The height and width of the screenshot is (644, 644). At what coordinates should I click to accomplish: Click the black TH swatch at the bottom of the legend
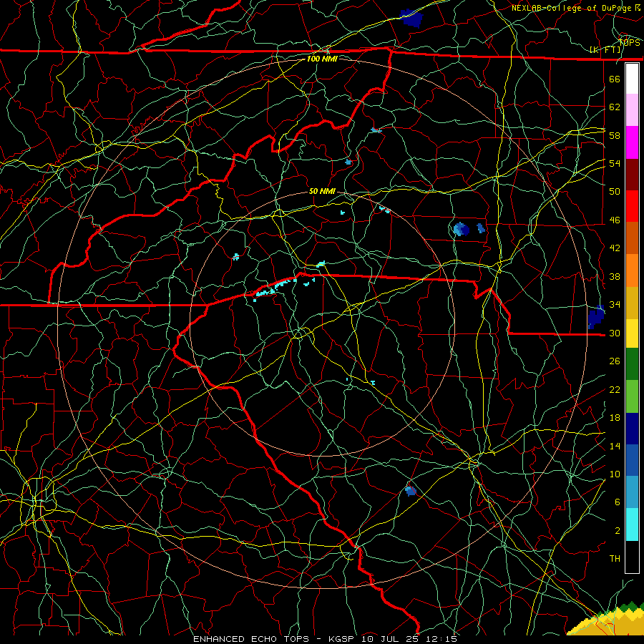[x=632, y=557]
